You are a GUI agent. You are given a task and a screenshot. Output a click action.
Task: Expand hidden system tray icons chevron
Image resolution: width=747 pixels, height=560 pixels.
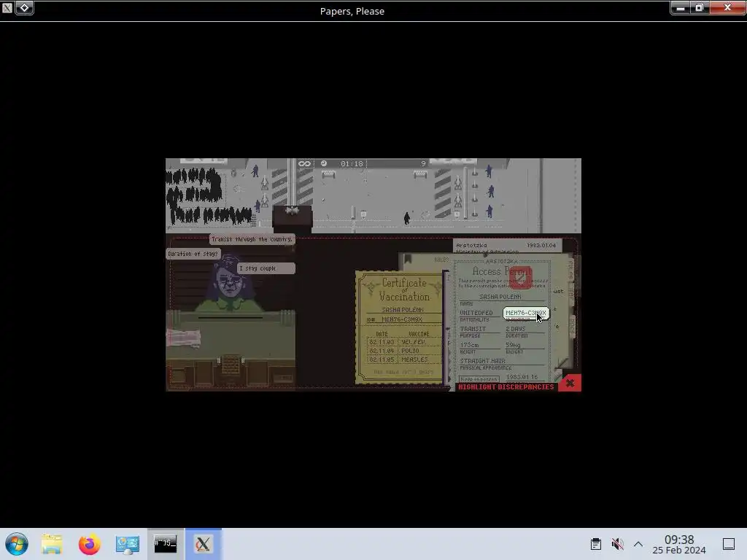(x=638, y=544)
